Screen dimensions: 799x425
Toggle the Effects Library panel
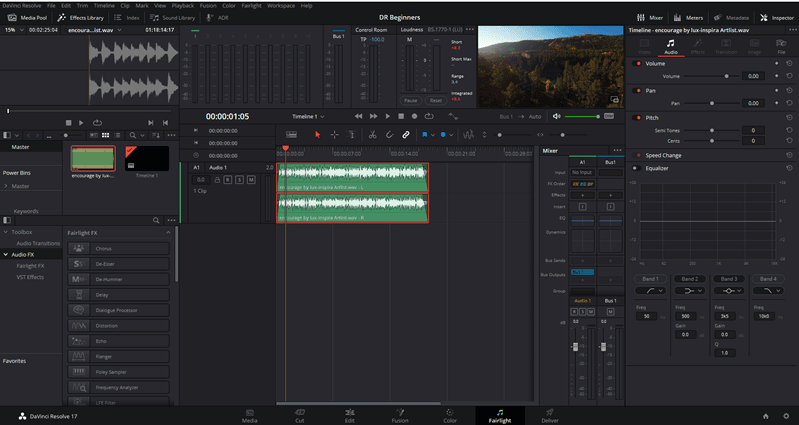tap(81, 18)
